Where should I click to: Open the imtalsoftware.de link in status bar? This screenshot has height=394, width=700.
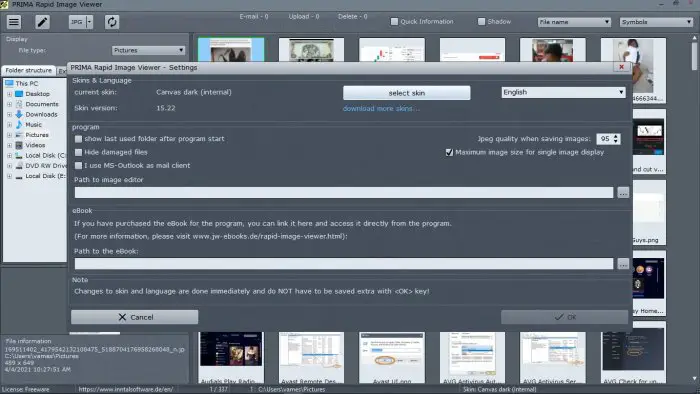pyautogui.click(x=125, y=390)
